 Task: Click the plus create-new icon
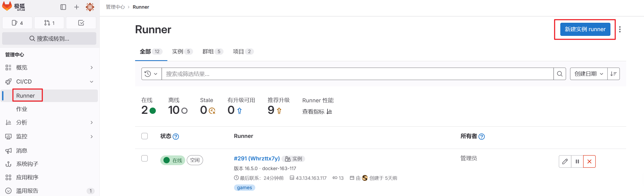[77, 7]
